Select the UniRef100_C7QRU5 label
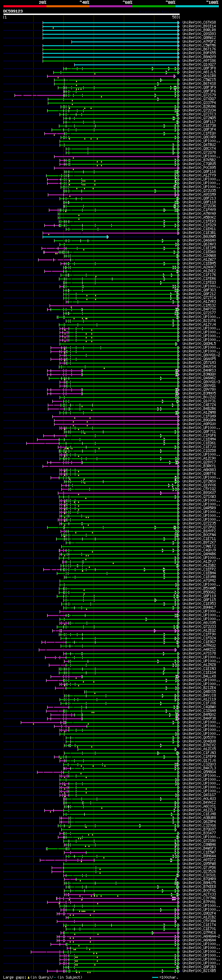 (199, 164)
